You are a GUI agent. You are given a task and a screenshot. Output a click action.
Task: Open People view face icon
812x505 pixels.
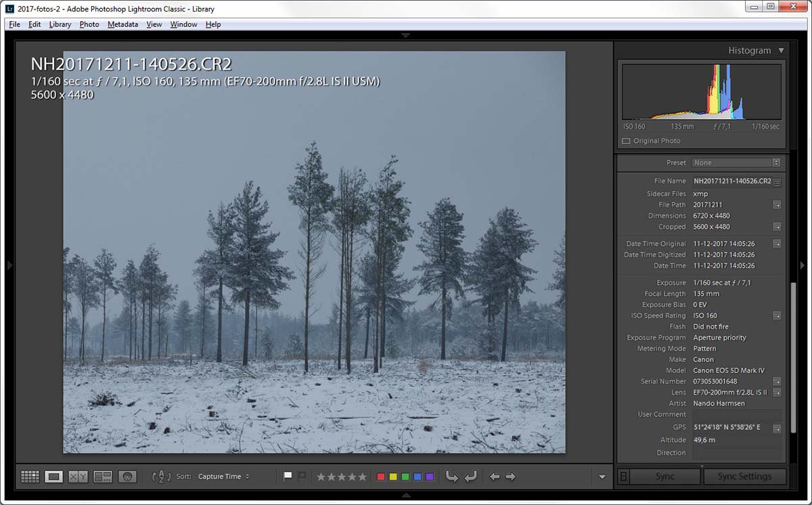click(127, 477)
